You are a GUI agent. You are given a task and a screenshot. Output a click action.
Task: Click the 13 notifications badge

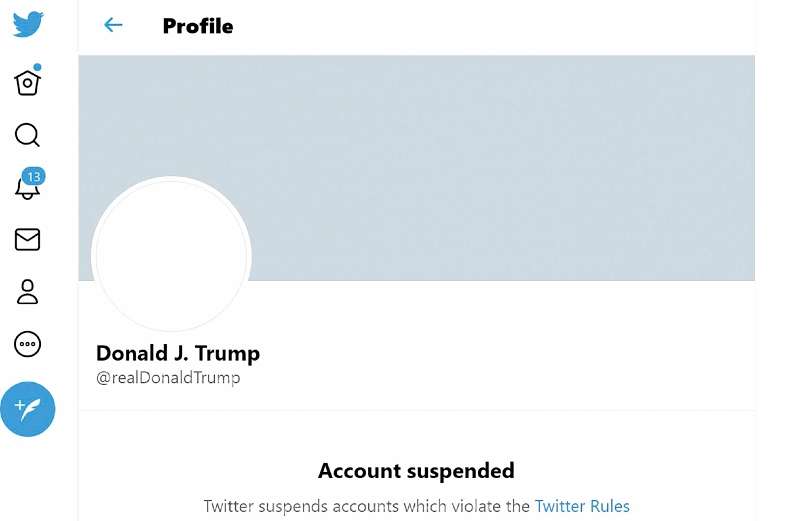34,177
